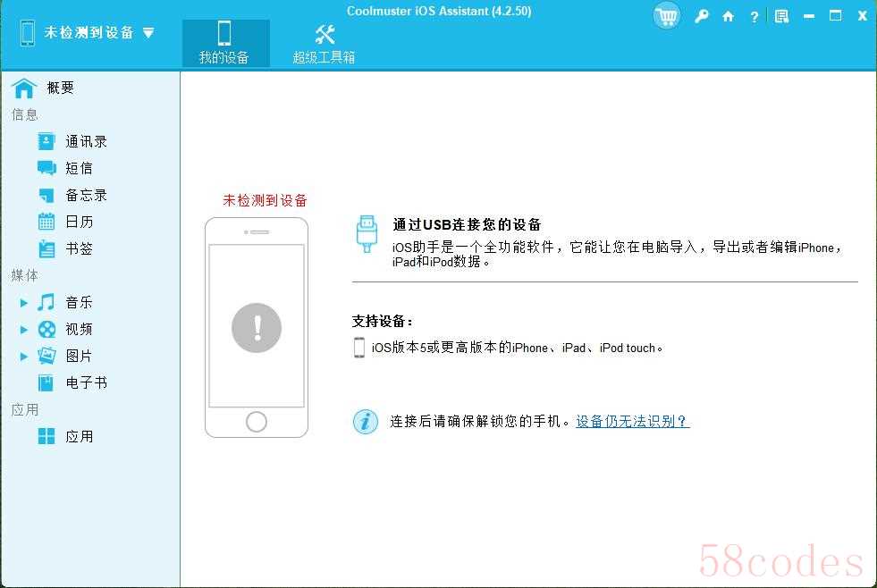Screen dimensions: 877x588
Task: Click the 书签 bookmark icon
Action: point(46,248)
